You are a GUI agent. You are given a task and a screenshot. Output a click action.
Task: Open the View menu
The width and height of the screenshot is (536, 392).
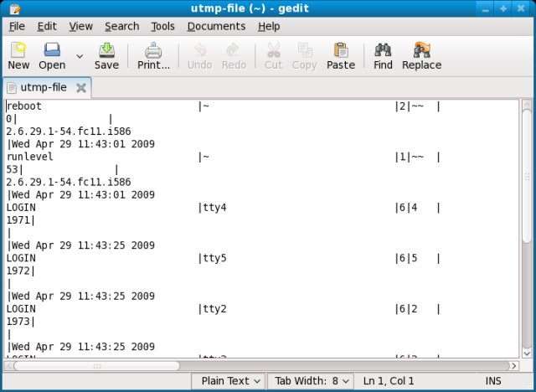(80, 26)
